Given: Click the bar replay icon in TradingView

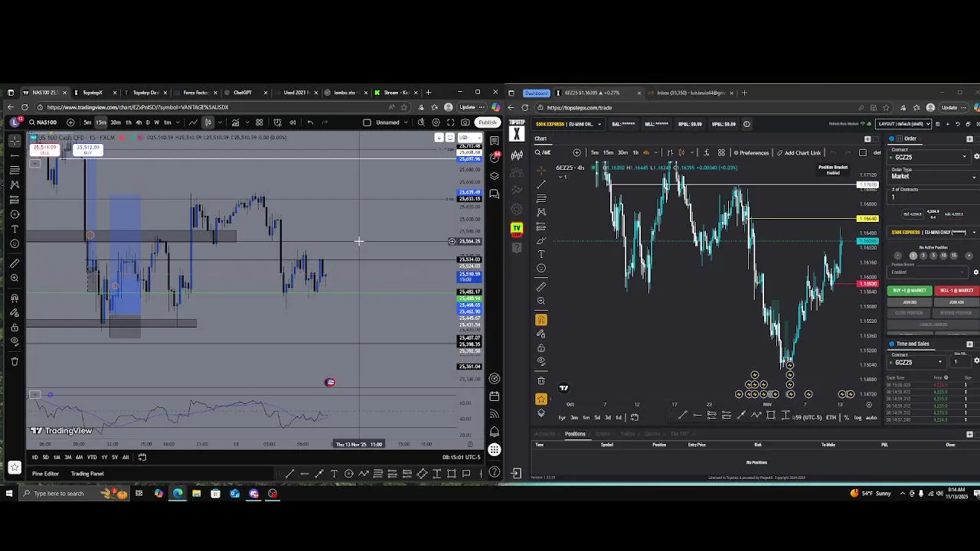Looking at the screenshot, I should [292, 122].
